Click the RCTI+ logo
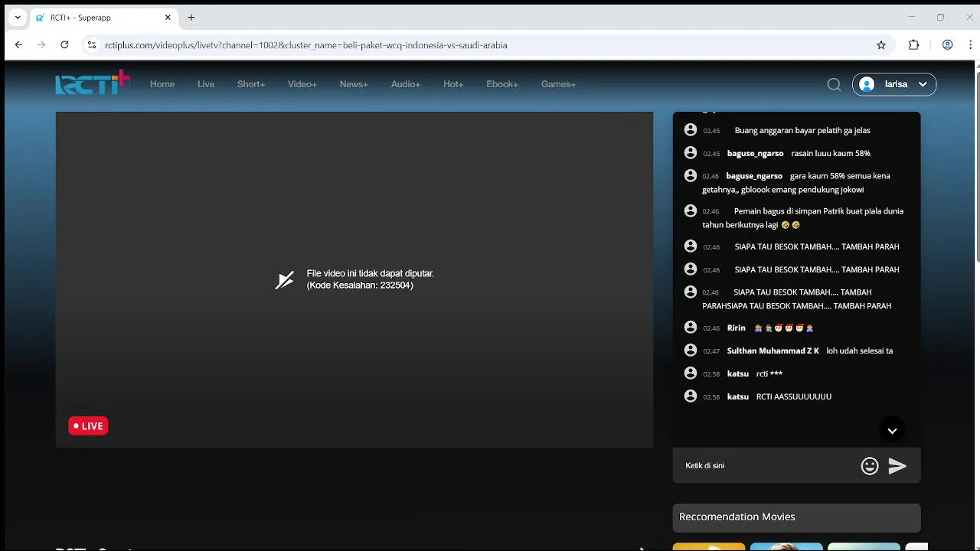Viewport: 980px width, 551px height. pyautogui.click(x=93, y=83)
